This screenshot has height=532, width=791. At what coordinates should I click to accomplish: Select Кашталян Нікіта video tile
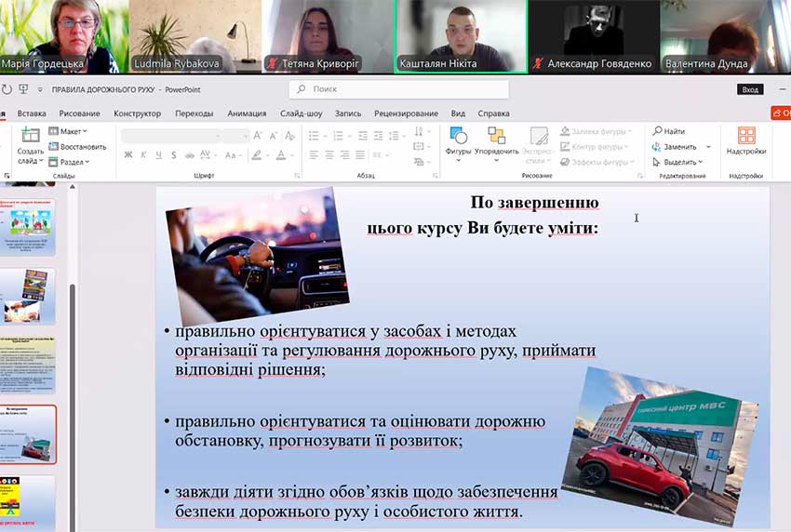coord(461,36)
